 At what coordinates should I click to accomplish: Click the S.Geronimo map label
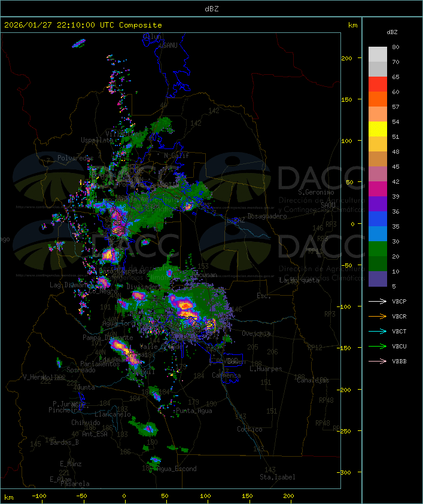[315, 193]
